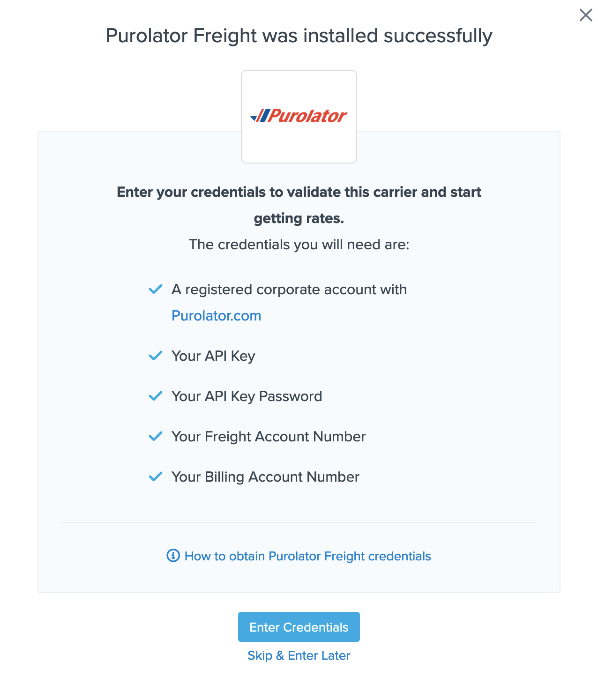The image size is (598, 700).
Task: Click 'A registered corporate account with' text
Action: 289,290
